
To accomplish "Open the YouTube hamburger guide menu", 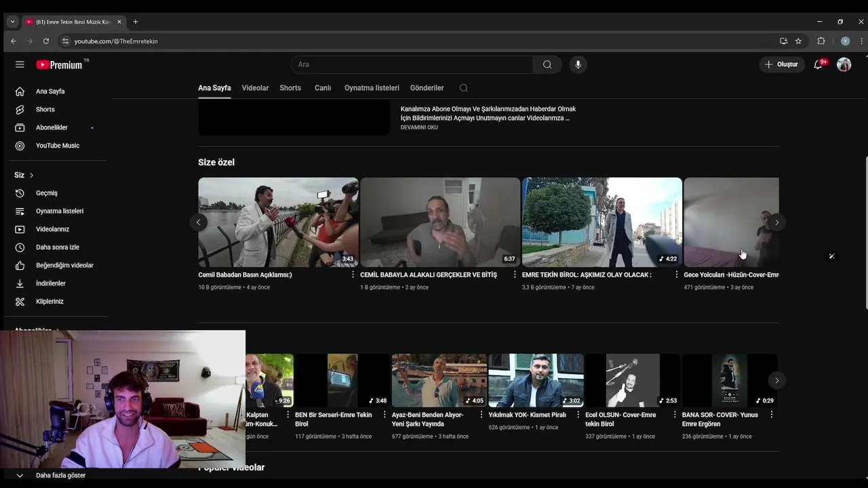I will click(20, 64).
